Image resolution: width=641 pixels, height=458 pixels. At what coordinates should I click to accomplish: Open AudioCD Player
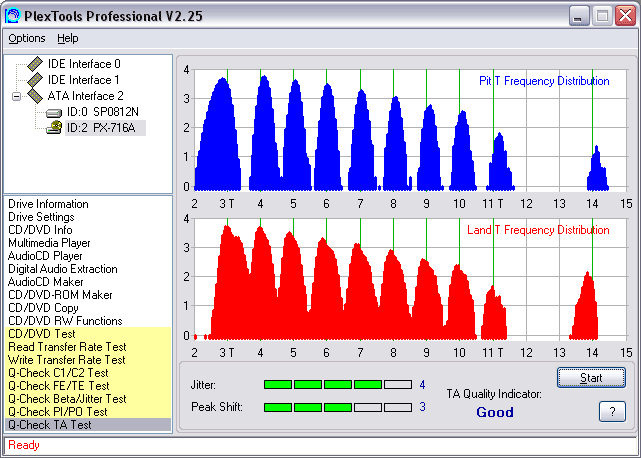point(45,256)
